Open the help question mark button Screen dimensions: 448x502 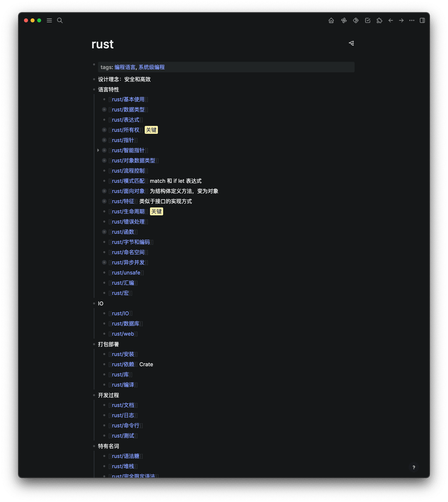(414, 467)
